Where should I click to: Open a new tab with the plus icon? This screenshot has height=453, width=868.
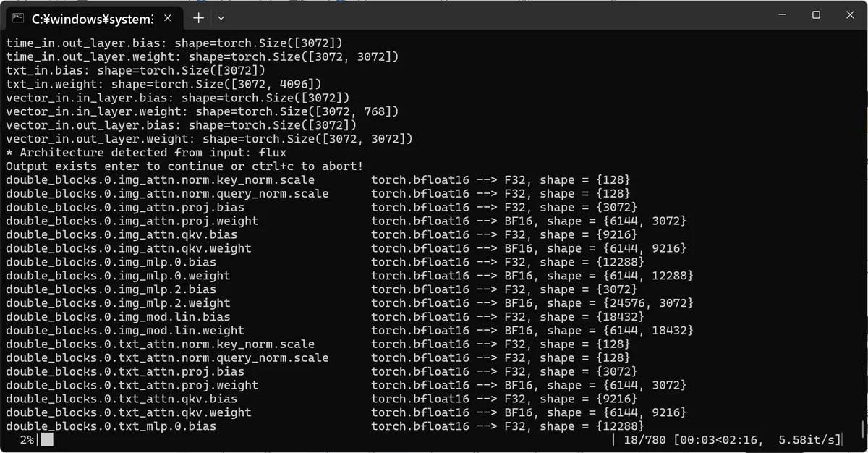point(198,17)
